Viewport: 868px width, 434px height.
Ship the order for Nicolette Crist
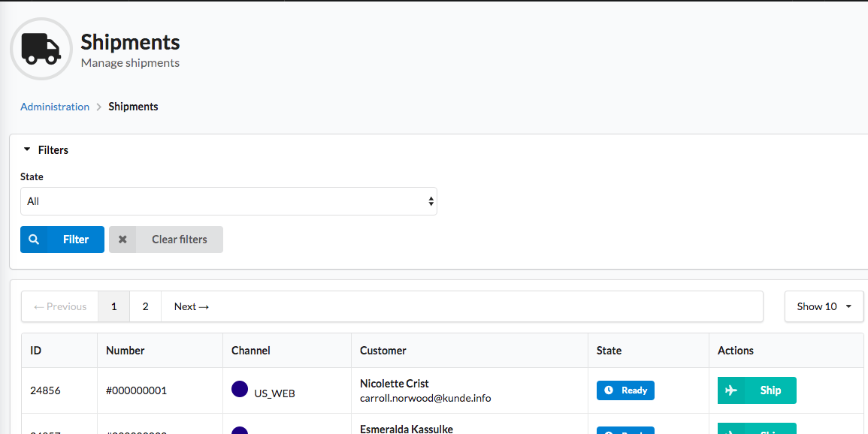point(757,390)
